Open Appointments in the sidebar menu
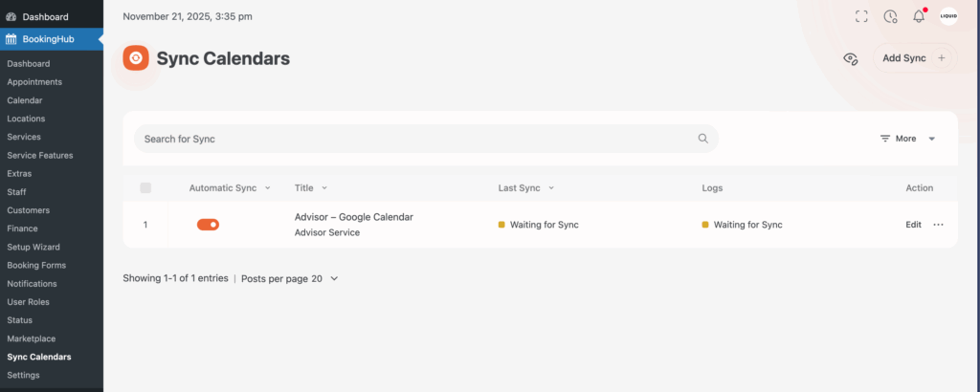This screenshot has width=980, height=392. [34, 82]
